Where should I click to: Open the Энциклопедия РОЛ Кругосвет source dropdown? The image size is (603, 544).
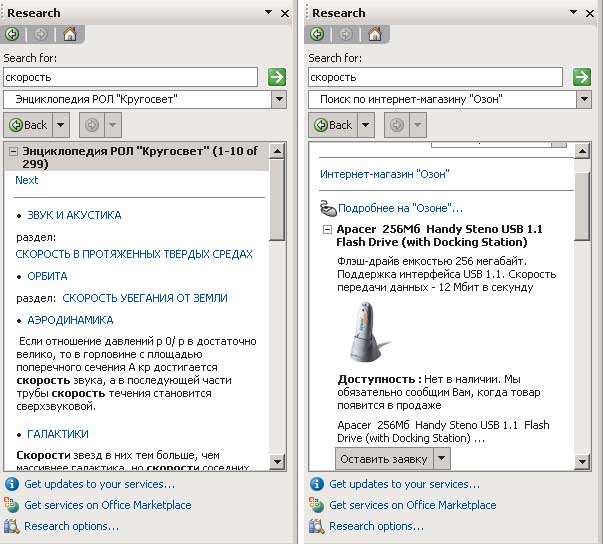pos(279,100)
